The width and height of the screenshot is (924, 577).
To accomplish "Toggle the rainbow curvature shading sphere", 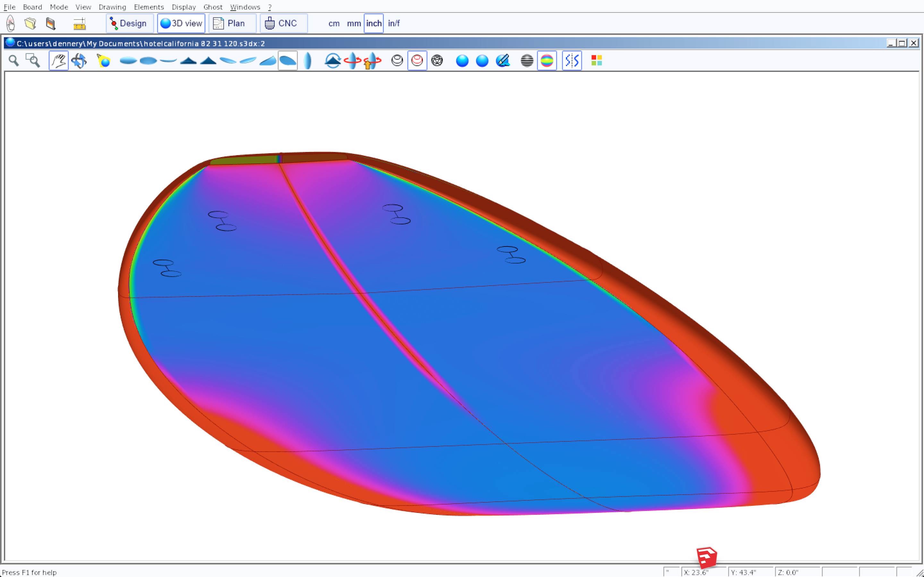I will pos(547,61).
